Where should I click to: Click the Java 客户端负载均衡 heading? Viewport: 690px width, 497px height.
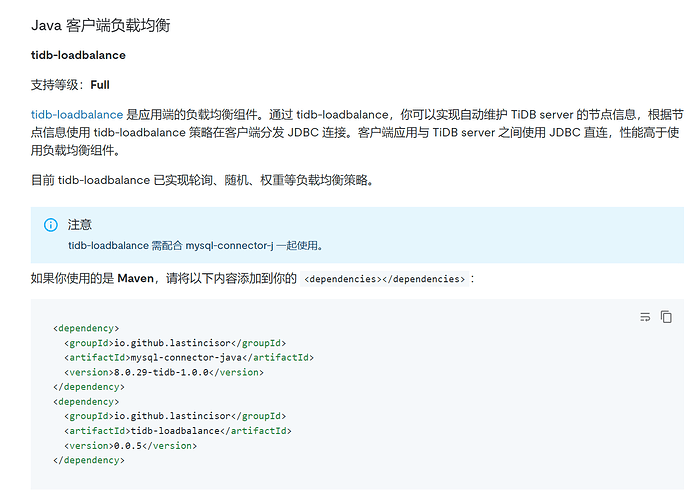point(100,26)
